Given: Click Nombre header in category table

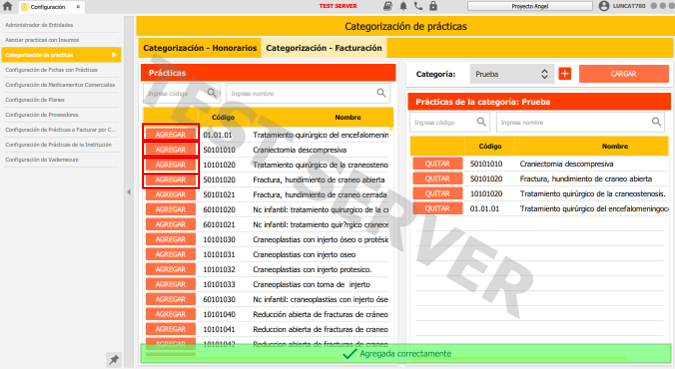Looking at the screenshot, I should point(615,146).
